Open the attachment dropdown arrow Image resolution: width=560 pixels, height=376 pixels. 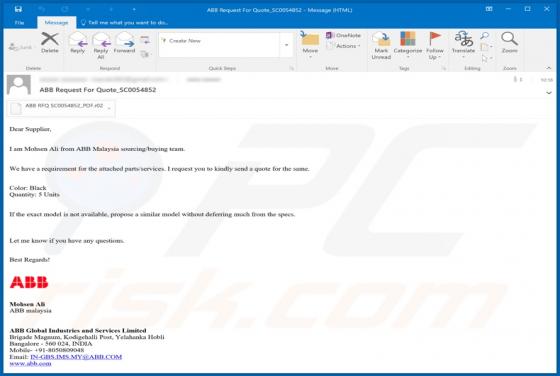pos(109,108)
